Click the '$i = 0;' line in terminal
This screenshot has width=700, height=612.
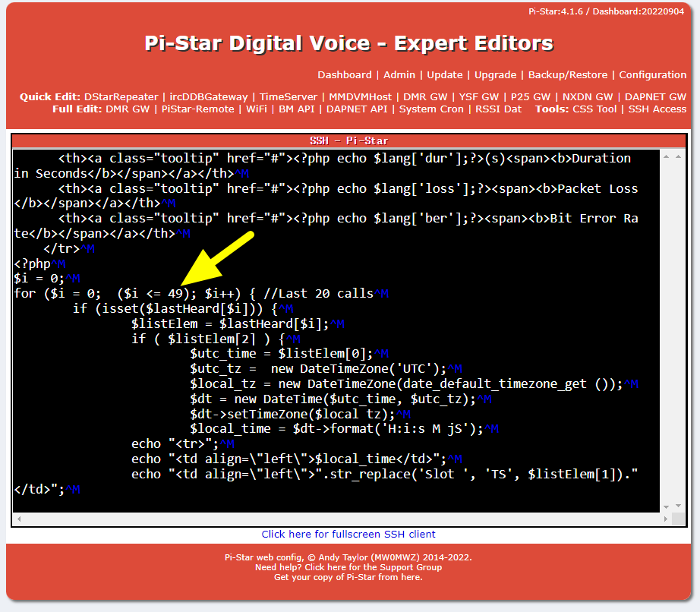pyautogui.click(x=46, y=279)
